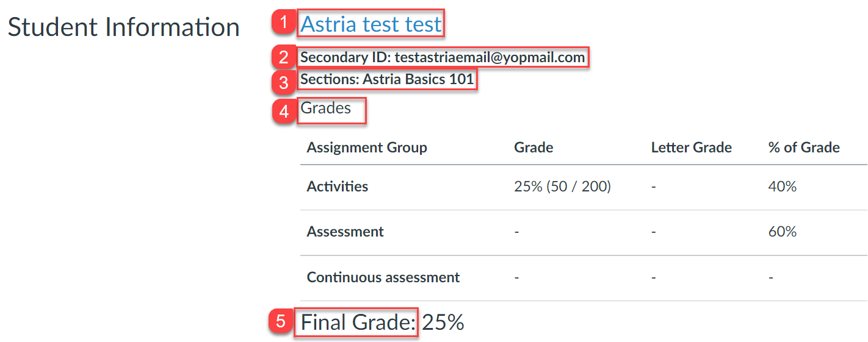This screenshot has height=342, width=868.
Task: Click the red callout badge number 1
Action: coord(283,23)
